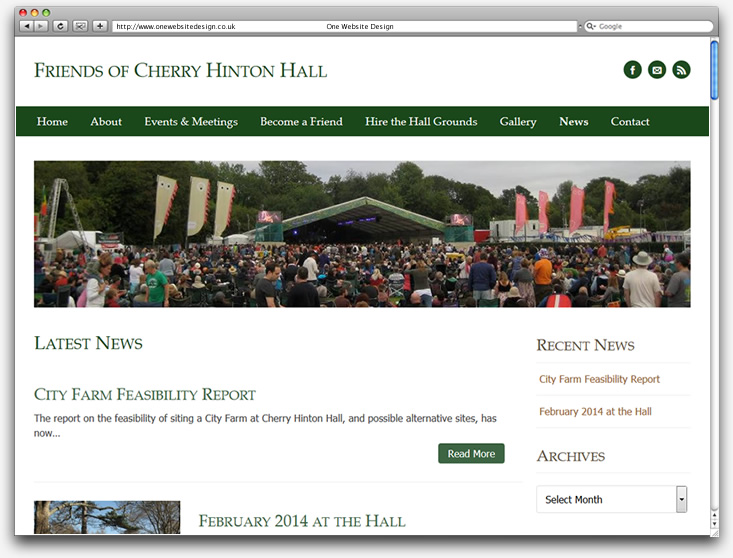The height and width of the screenshot is (558, 733).
Task: Click the scrollbar down arrow
Action: click(x=714, y=524)
